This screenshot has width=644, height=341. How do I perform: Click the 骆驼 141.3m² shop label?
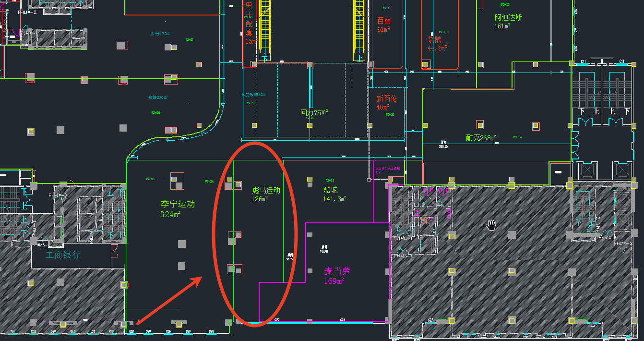[x=334, y=195]
